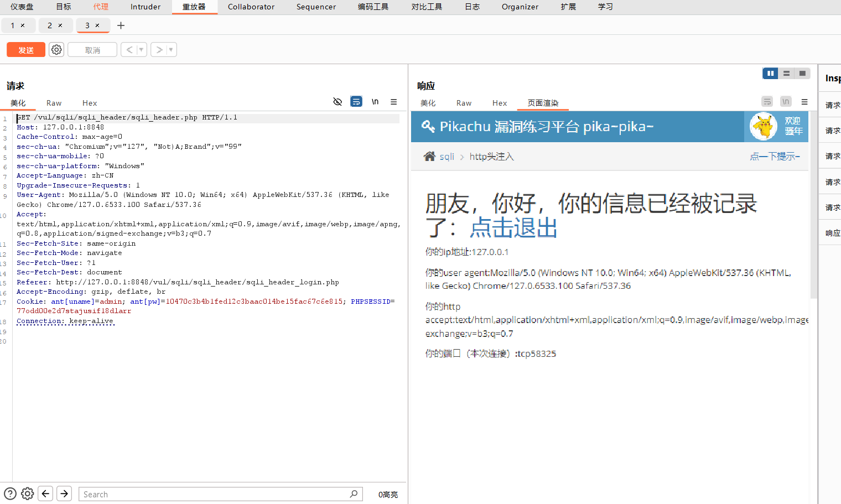Open search settings gear at bottom

pyautogui.click(x=28, y=493)
